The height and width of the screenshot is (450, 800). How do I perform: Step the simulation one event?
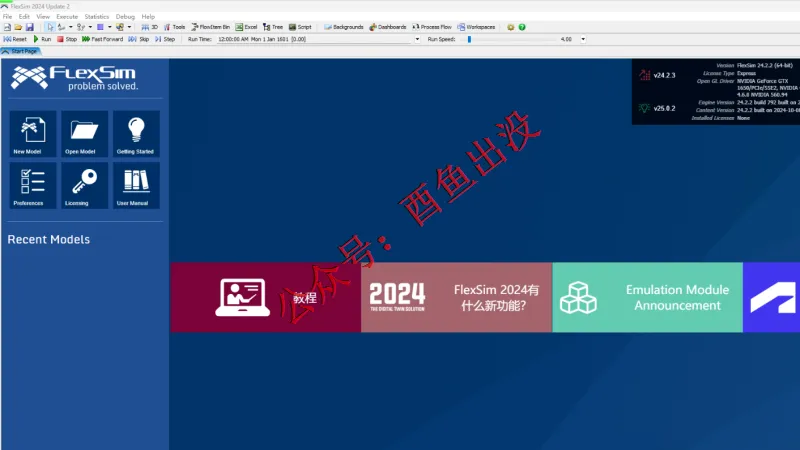point(165,39)
